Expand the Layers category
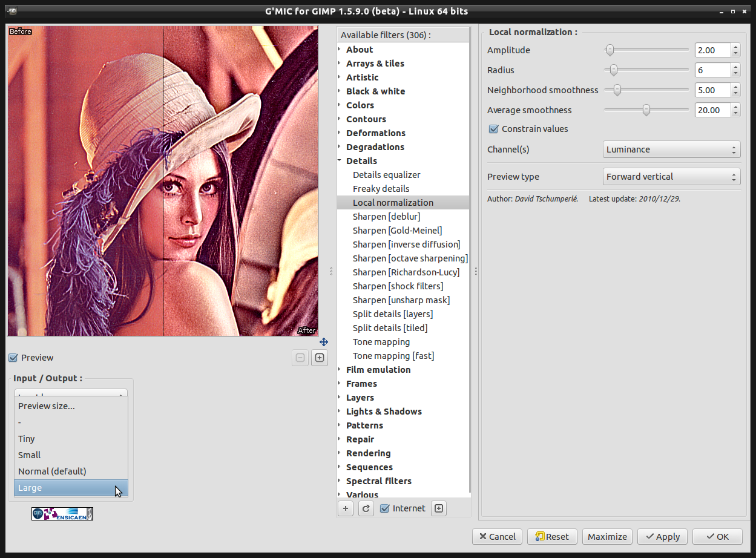 click(x=340, y=398)
